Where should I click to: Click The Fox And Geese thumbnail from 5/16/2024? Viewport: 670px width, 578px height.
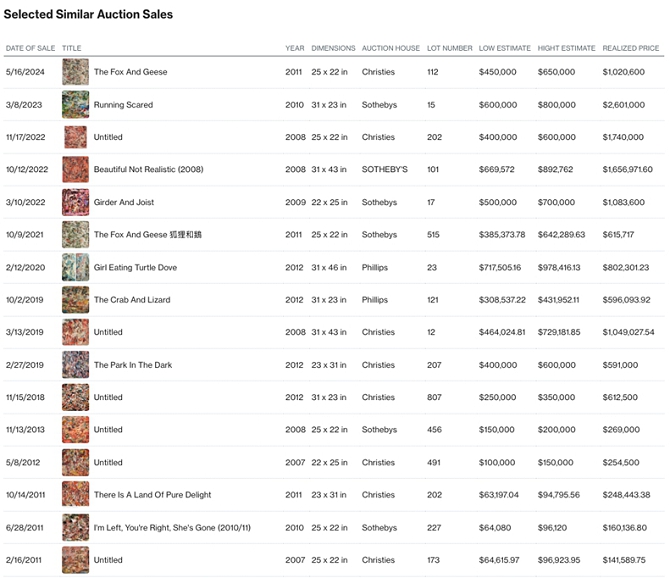coord(75,72)
